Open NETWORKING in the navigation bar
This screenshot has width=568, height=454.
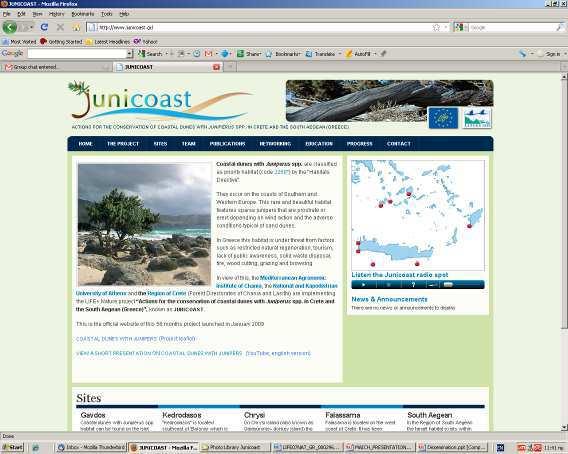click(275, 144)
